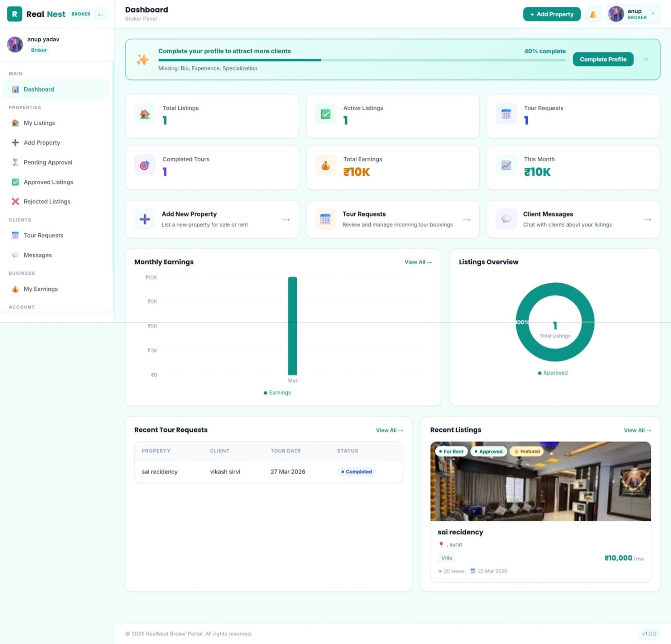Click the Total Listings house icon
The image size is (671, 644).
pyautogui.click(x=145, y=114)
